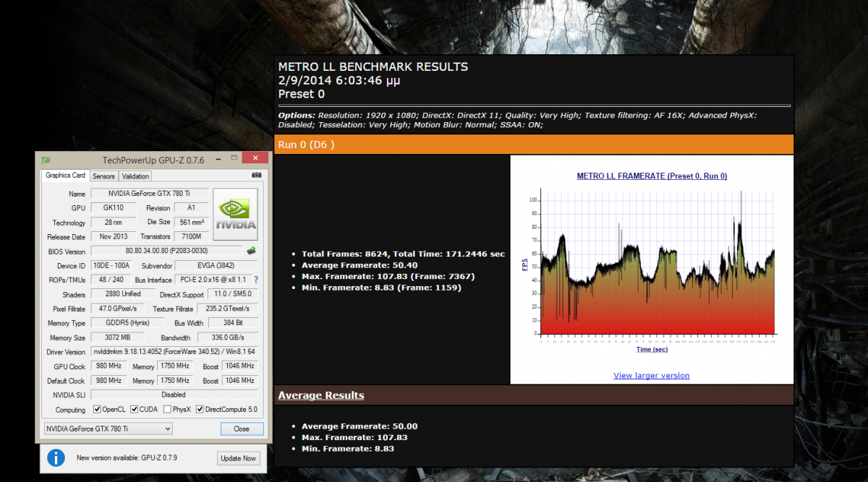Screen dimensions: 868x482
Task: Click the Average Results heading
Action: (321, 395)
